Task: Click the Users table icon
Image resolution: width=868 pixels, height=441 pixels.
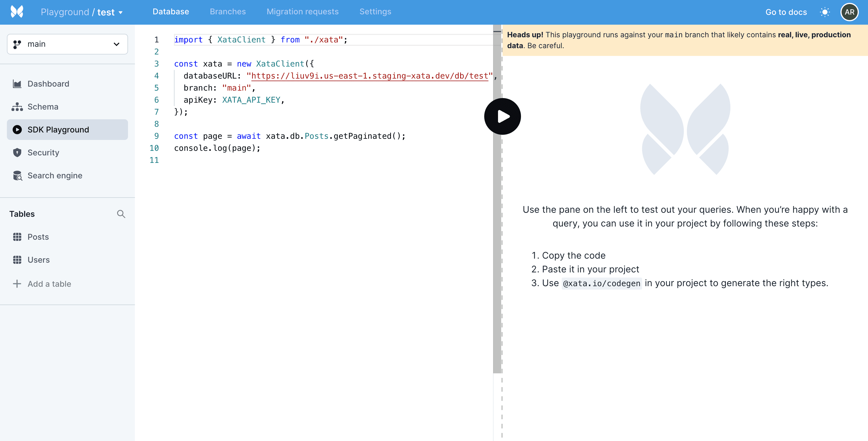Action: click(18, 260)
